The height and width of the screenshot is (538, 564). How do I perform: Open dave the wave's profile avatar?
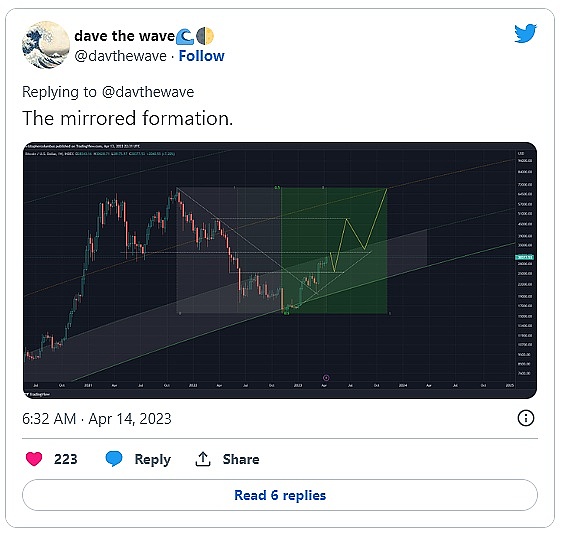coord(46,45)
